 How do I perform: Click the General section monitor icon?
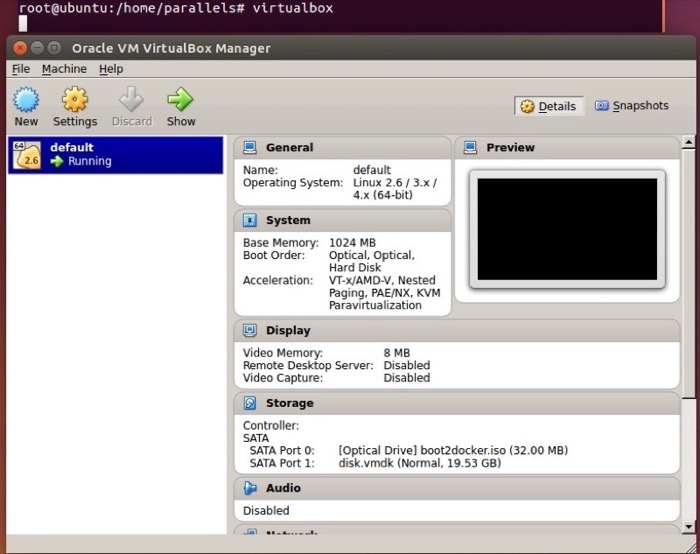point(250,147)
